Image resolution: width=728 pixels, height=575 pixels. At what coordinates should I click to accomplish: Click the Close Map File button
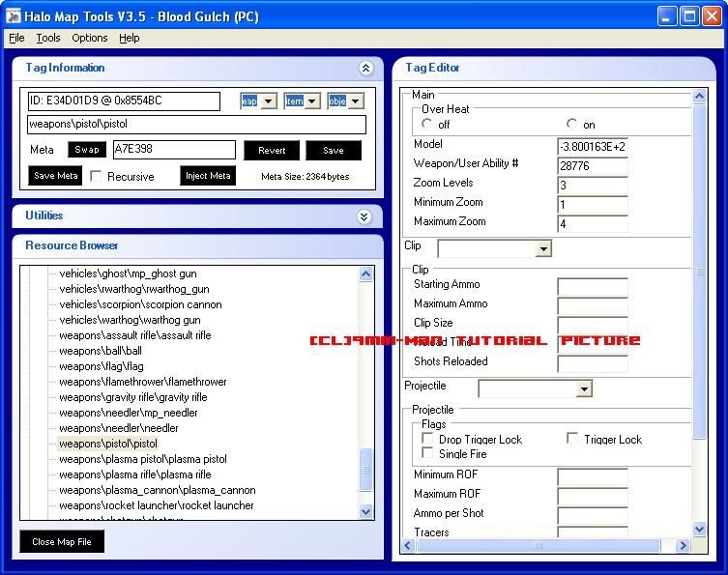tap(62, 541)
